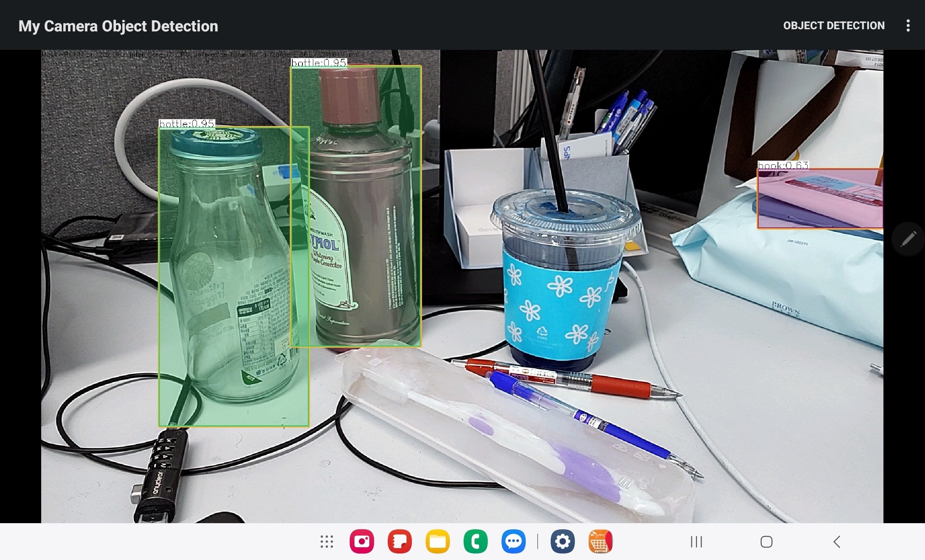The width and height of the screenshot is (925, 560).
Task: Select the detected book bounding box
Action: pyautogui.click(x=820, y=199)
